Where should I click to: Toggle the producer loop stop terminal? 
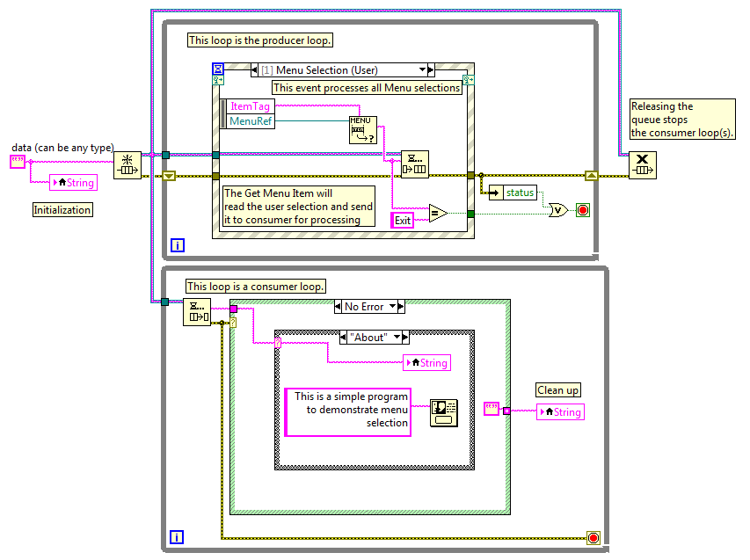pyautogui.click(x=583, y=210)
